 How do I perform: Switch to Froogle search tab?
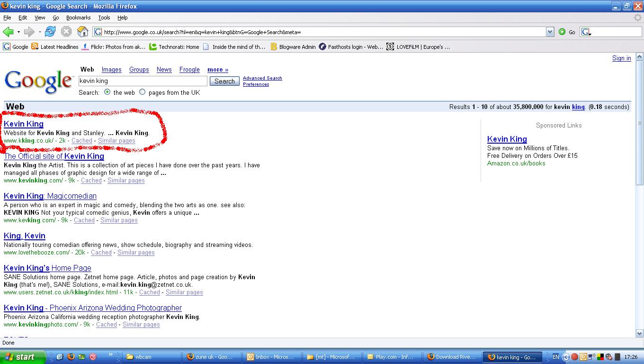[189, 70]
